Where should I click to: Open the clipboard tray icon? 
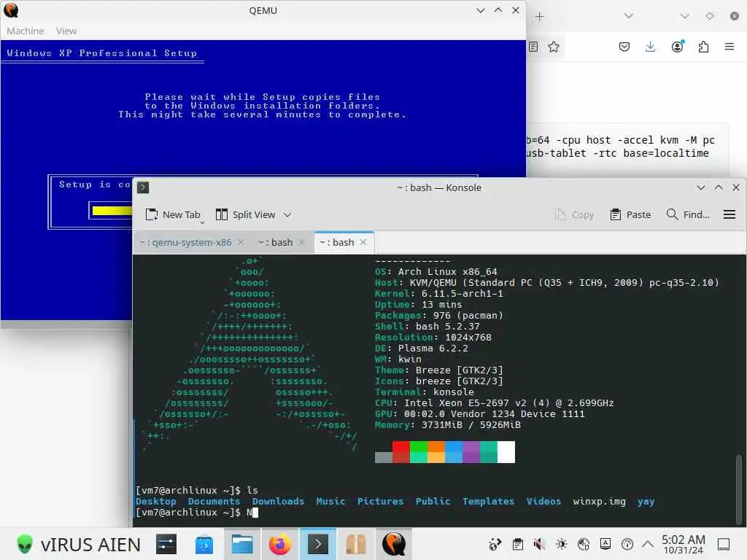pyautogui.click(x=517, y=544)
